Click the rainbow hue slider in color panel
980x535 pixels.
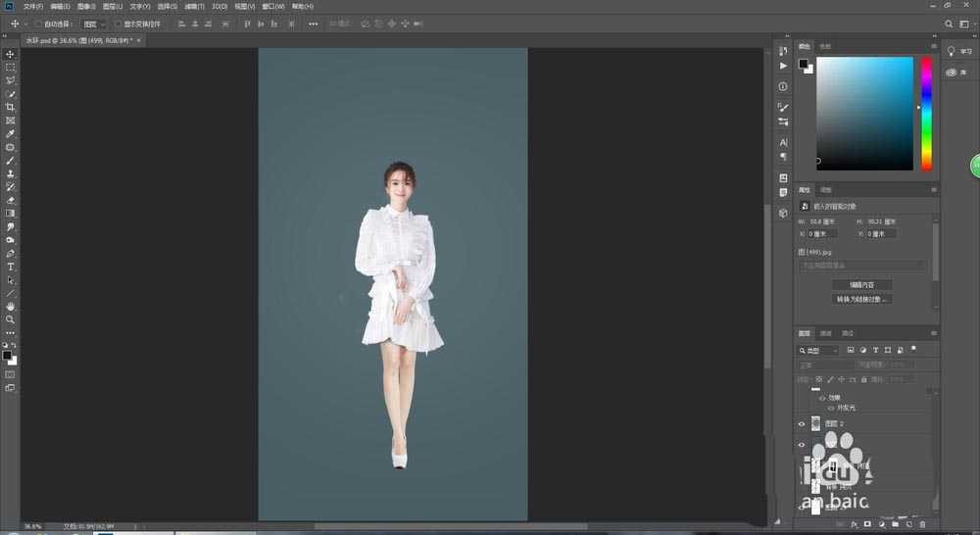click(x=926, y=113)
